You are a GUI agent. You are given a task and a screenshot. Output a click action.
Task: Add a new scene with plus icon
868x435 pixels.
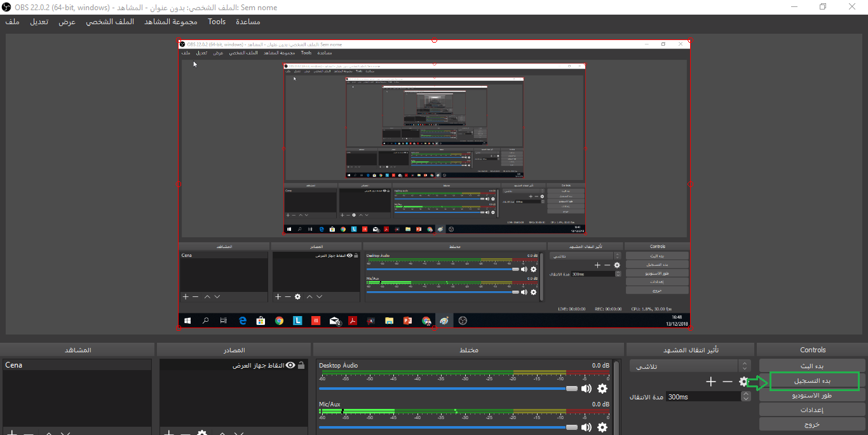(11, 433)
